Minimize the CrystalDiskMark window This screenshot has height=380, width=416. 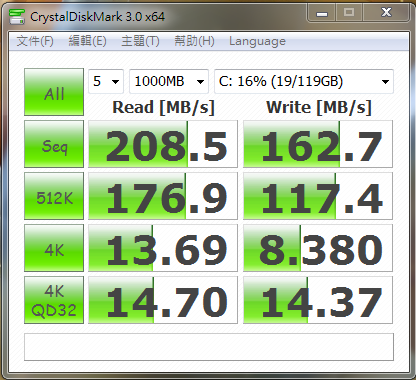pyautogui.click(x=322, y=13)
